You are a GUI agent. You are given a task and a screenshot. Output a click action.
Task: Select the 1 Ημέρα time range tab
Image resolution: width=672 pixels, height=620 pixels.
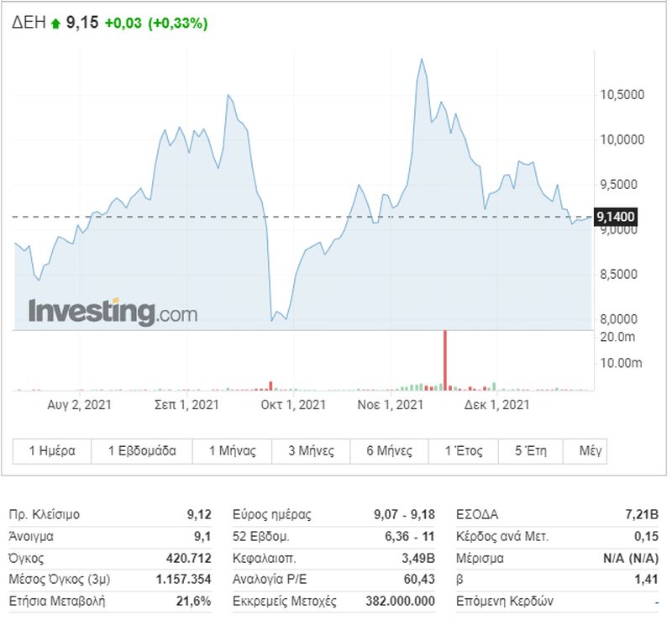(52, 451)
